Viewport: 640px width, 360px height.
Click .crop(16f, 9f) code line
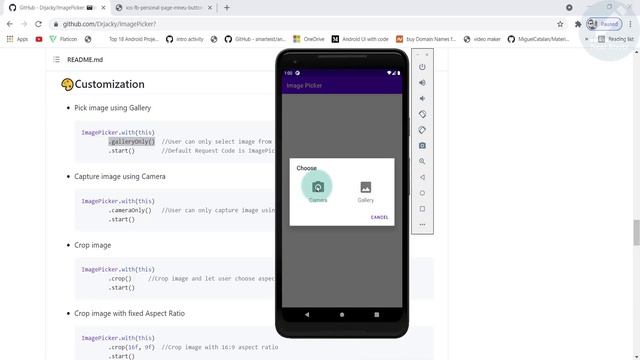pyautogui.click(x=131, y=347)
